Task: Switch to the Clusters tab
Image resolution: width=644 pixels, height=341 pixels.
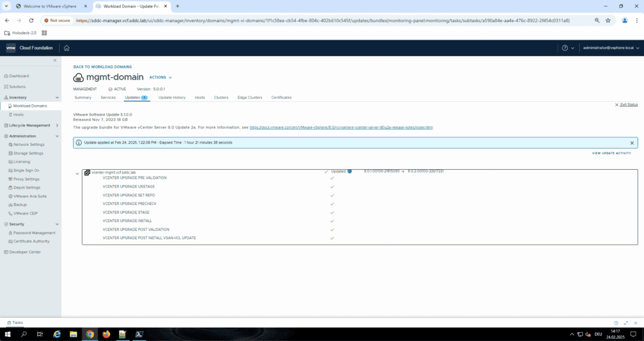Action: 221,98
